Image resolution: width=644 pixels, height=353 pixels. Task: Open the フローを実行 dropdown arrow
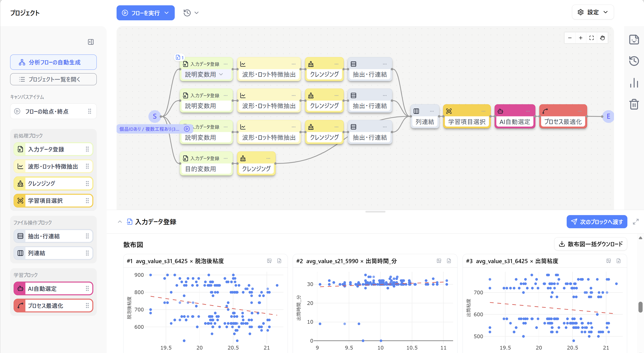(x=166, y=13)
